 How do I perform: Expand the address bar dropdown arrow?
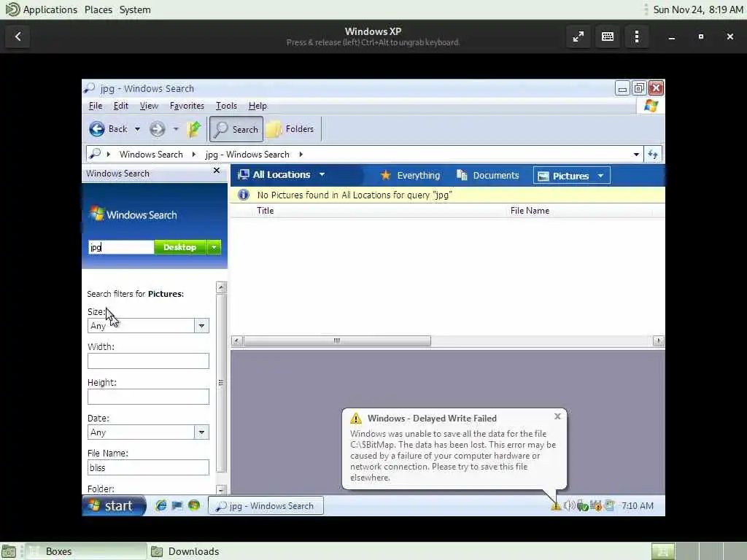pos(636,155)
